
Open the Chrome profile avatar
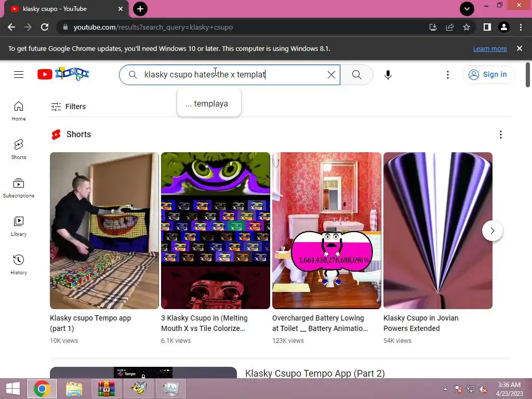pyautogui.click(x=504, y=27)
